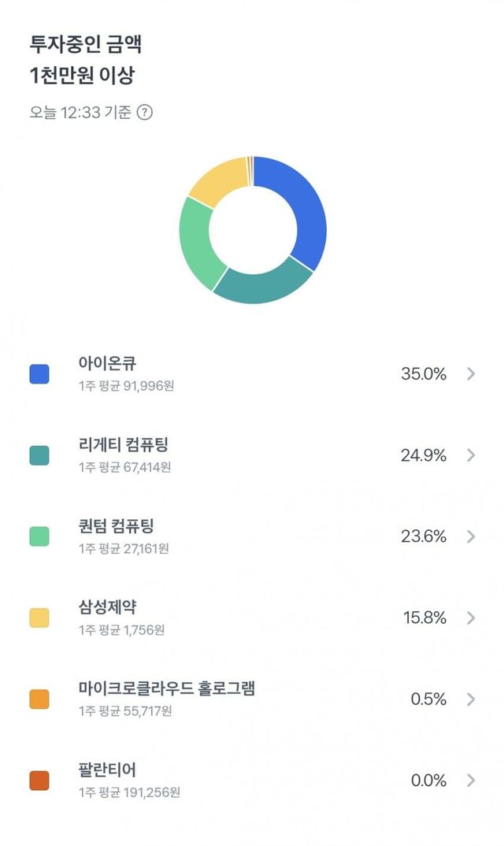Open the 삼성제약 chevron arrow
Image resolution: width=504 pixels, height=846 pixels.
(x=471, y=618)
